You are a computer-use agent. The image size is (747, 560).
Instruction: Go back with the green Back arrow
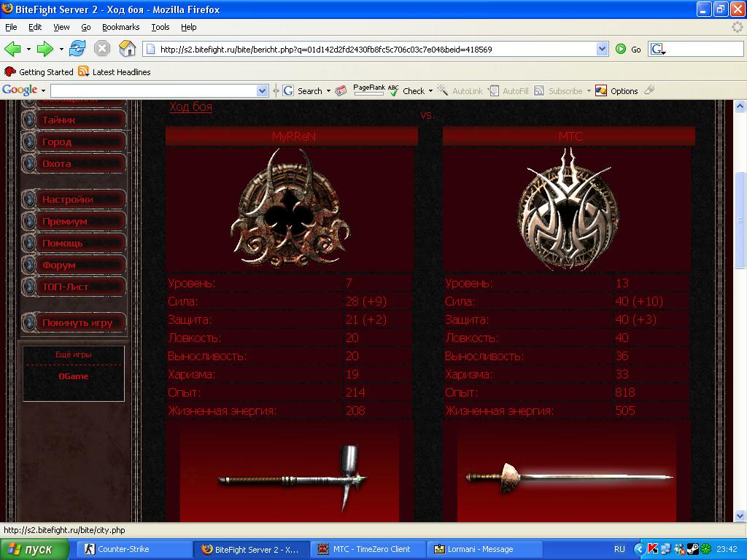[13, 49]
